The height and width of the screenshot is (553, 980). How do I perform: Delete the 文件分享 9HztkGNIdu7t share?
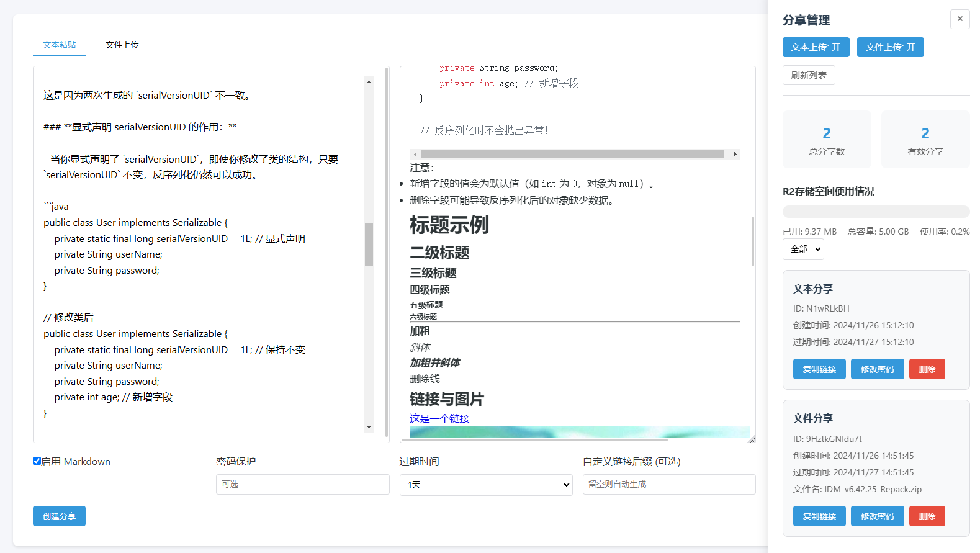click(927, 516)
